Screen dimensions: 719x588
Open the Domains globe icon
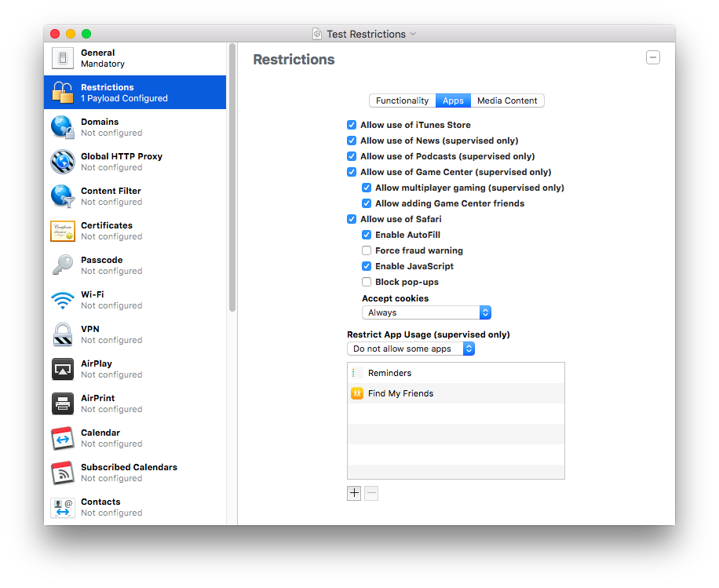click(62, 127)
